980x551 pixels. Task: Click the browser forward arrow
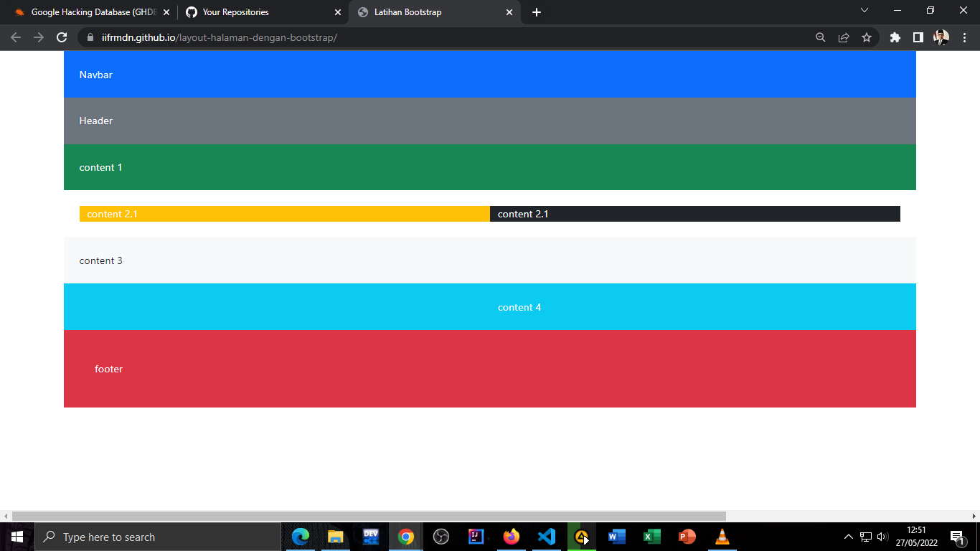tap(39, 37)
